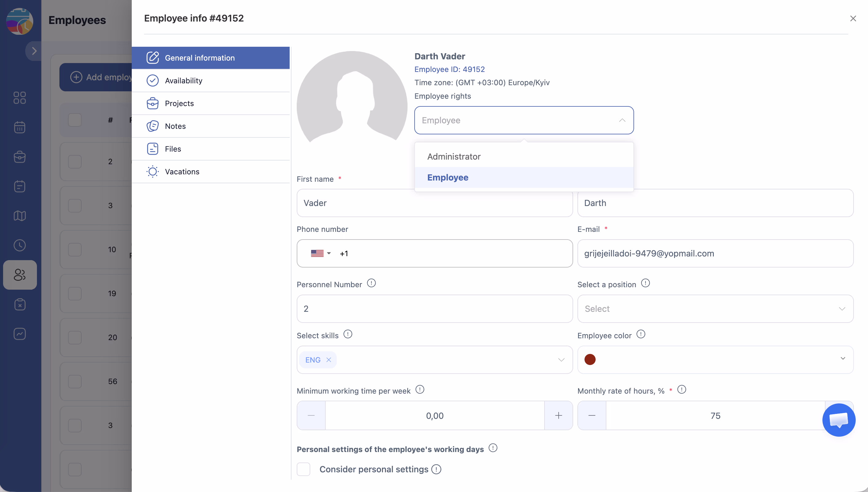
Task: Choose Administrator from the rights list
Action: click(454, 157)
